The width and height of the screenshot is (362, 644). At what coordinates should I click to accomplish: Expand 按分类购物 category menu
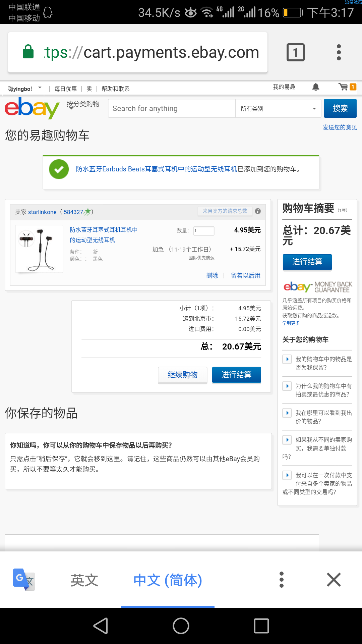pos(83,105)
